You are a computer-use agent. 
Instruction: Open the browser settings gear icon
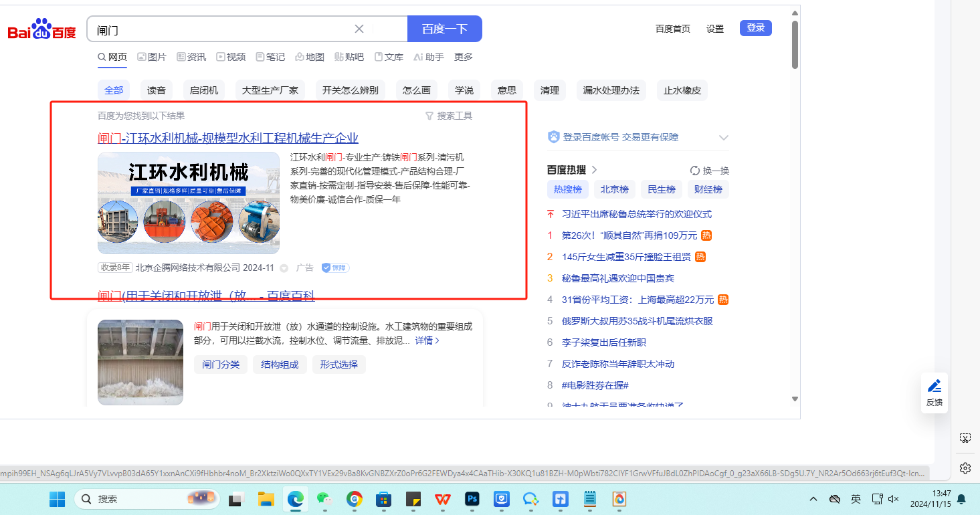(965, 468)
